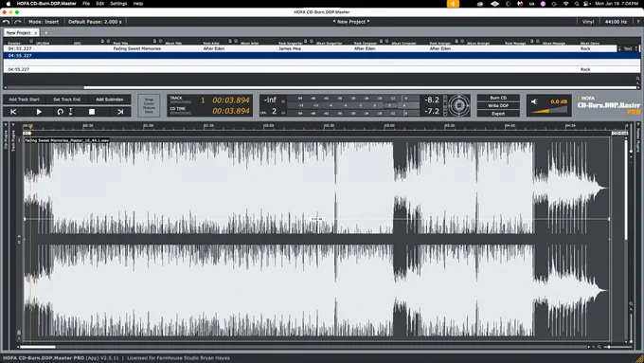Click the 04:53.227 duration cell
The height and width of the screenshot is (363, 644).
point(20,48)
